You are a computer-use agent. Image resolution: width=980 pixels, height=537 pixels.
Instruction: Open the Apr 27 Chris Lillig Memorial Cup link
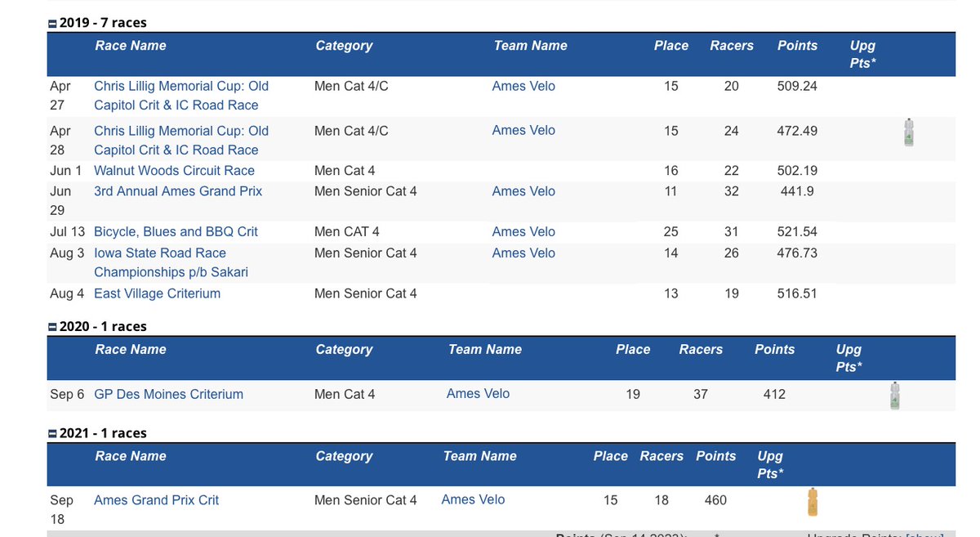(x=181, y=96)
